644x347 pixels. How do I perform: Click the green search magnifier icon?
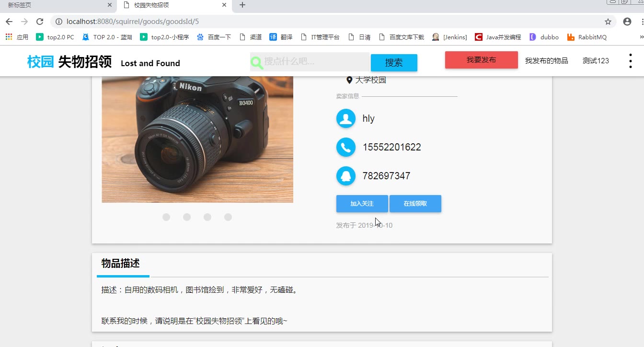tap(257, 62)
